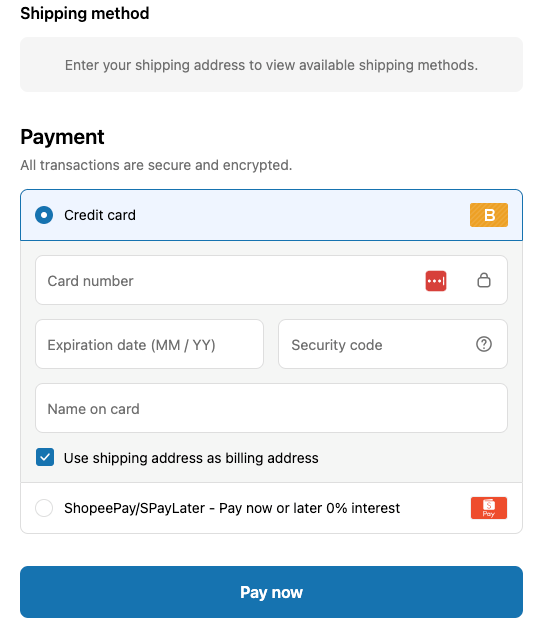560x640 pixels.
Task: Open the security code help question mark
Action: point(484,344)
